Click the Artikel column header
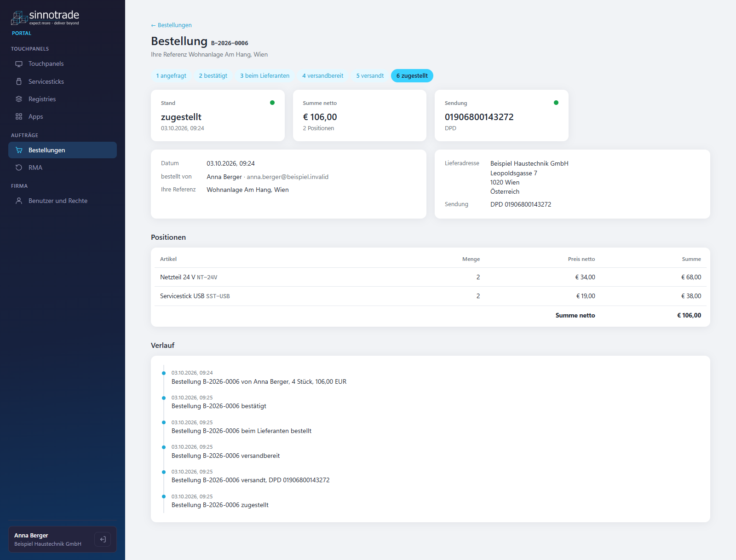 [x=168, y=259]
